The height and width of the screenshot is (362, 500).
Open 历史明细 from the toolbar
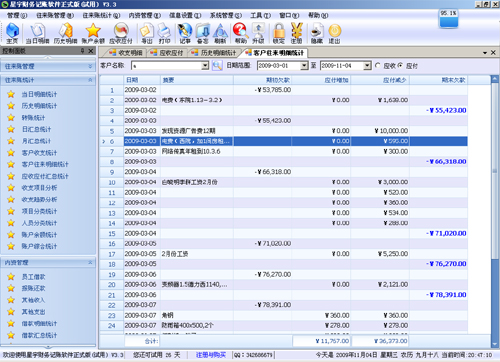click(65, 33)
